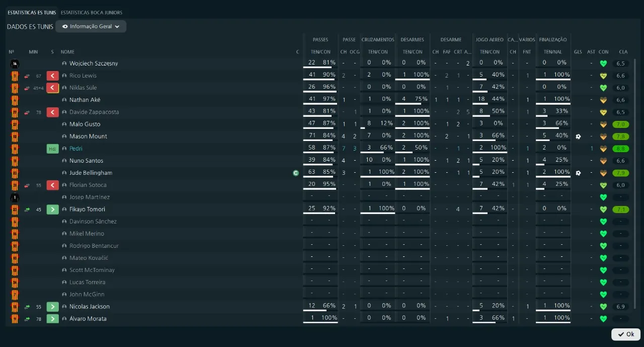
Task: Sort by the GLS column header
Action: click(x=578, y=52)
